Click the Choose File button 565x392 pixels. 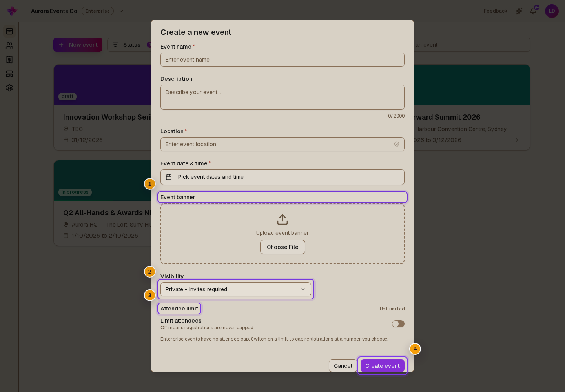[282, 247]
